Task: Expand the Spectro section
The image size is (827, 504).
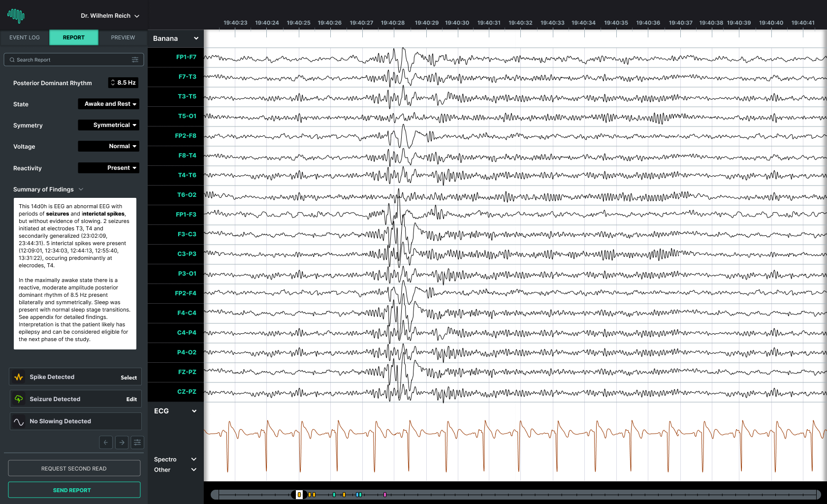Action: coord(193,459)
